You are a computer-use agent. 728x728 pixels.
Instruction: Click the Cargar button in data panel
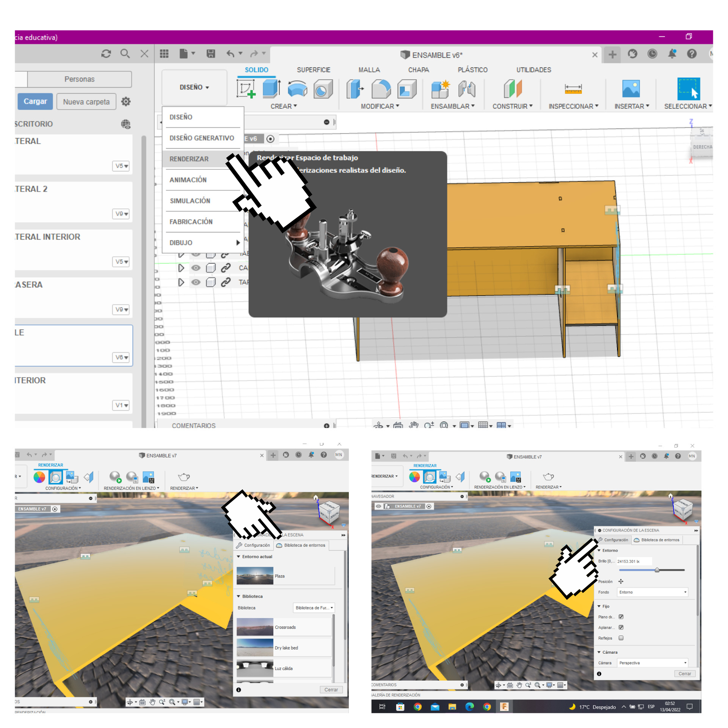coord(35,102)
